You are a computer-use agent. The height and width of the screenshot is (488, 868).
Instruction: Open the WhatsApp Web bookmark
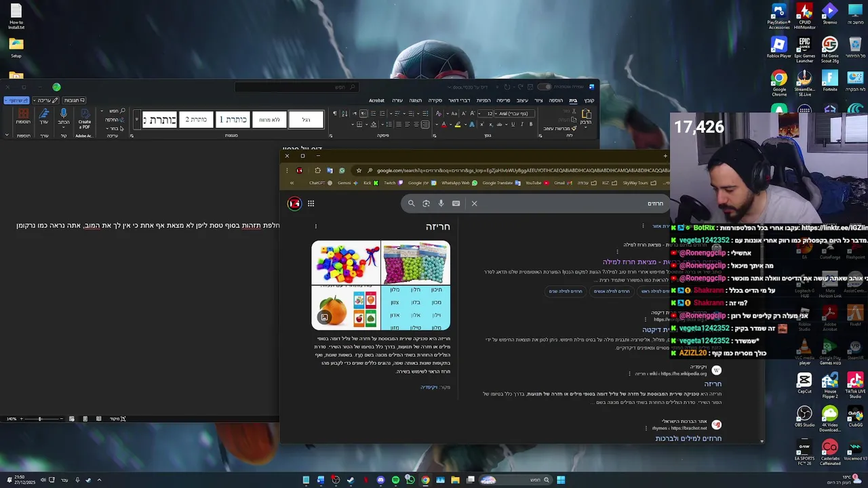coord(460,183)
